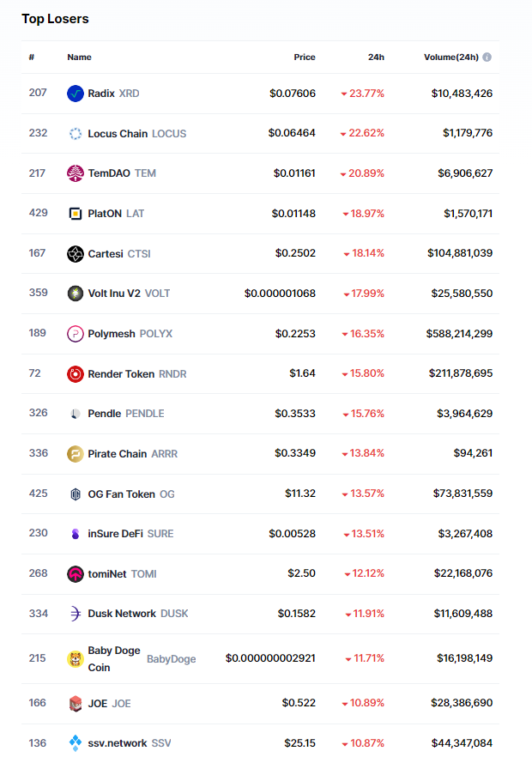
Task: Click the Volume(24h) column header
Action: [x=450, y=58]
